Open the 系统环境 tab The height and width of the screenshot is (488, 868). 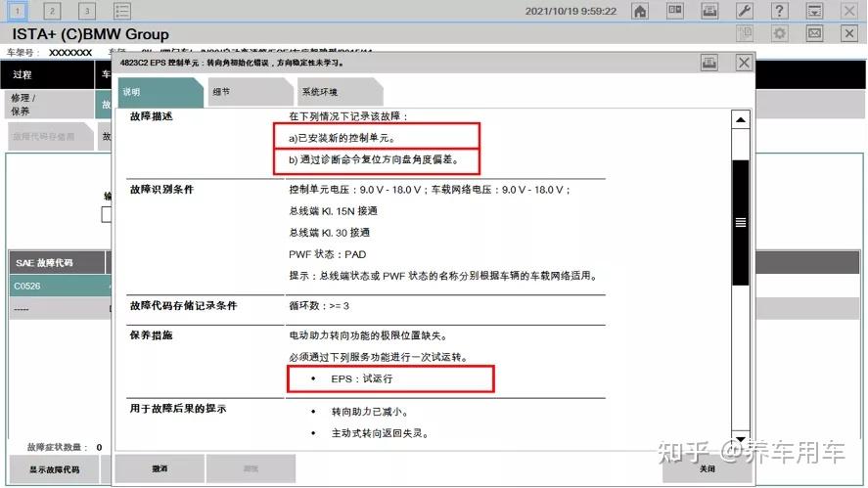[x=340, y=92]
